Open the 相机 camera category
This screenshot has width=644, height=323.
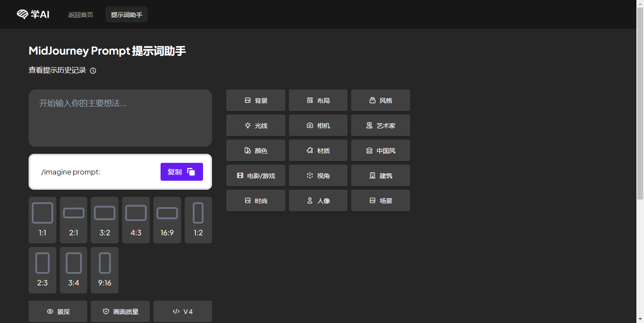(x=318, y=125)
